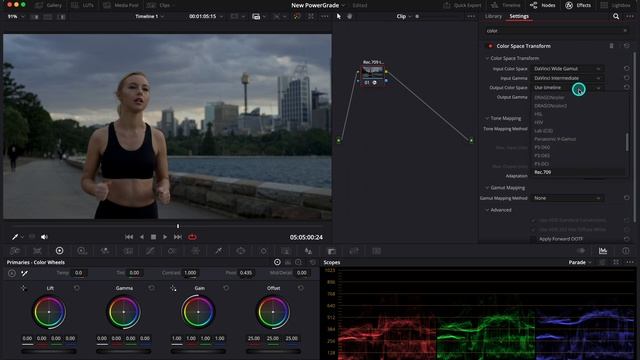Jump to last frame button
Viewport: 640px width, 360px height.
click(x=178, y=237)
